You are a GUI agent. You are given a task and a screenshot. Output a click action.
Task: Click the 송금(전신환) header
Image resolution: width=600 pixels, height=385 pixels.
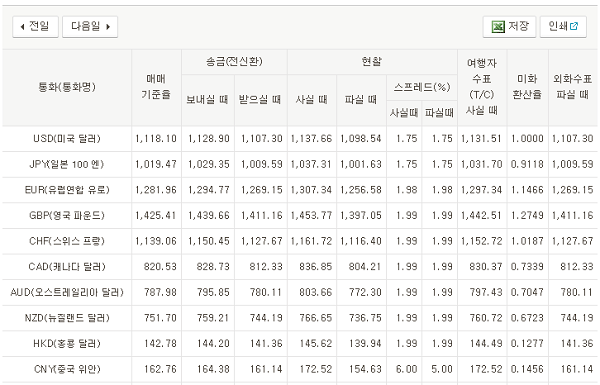click(234, 62)
